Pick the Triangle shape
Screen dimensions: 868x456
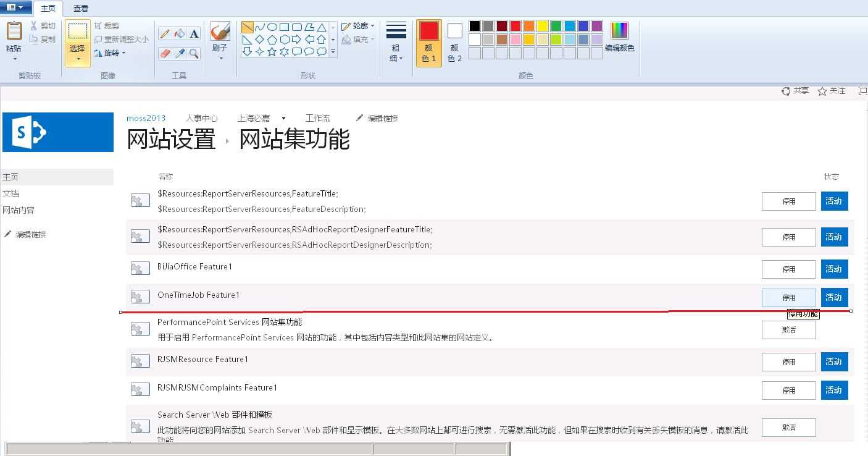click(321, 27)
